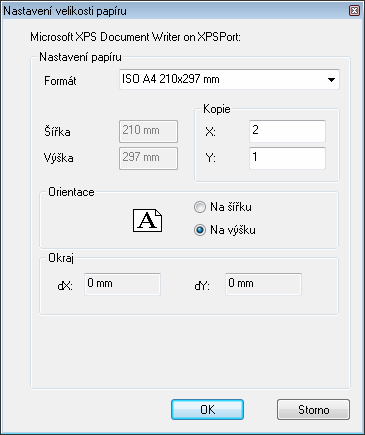This screenshot has width=365, height=435.
Task: Click the page orientation preview icon
Action: click(x=147, y=220)
